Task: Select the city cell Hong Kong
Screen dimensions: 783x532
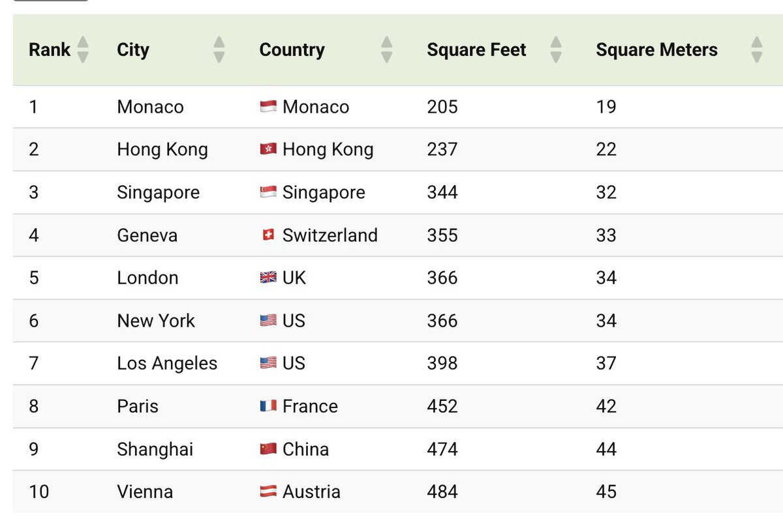Action: (x=162, y=150)
